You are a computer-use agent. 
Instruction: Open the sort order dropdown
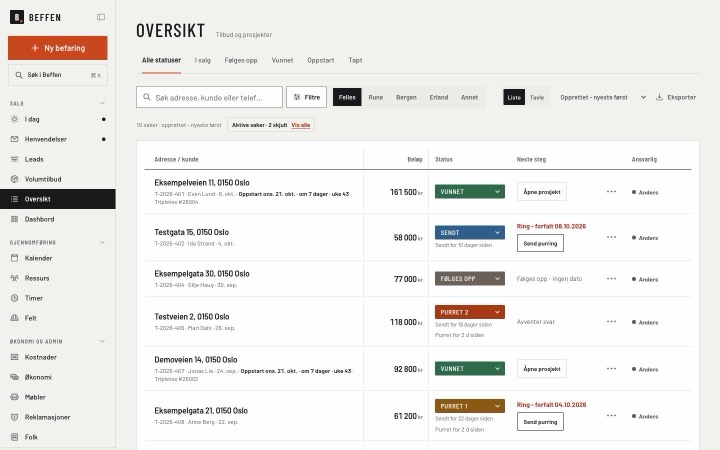(x=603, y=97)
